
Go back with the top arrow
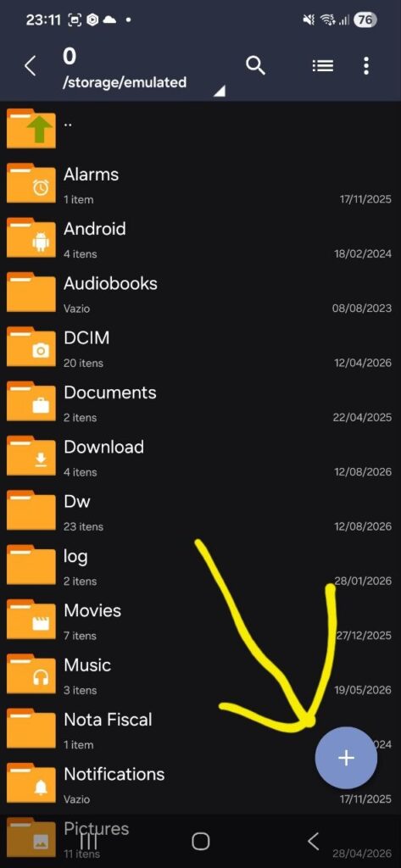31,66
